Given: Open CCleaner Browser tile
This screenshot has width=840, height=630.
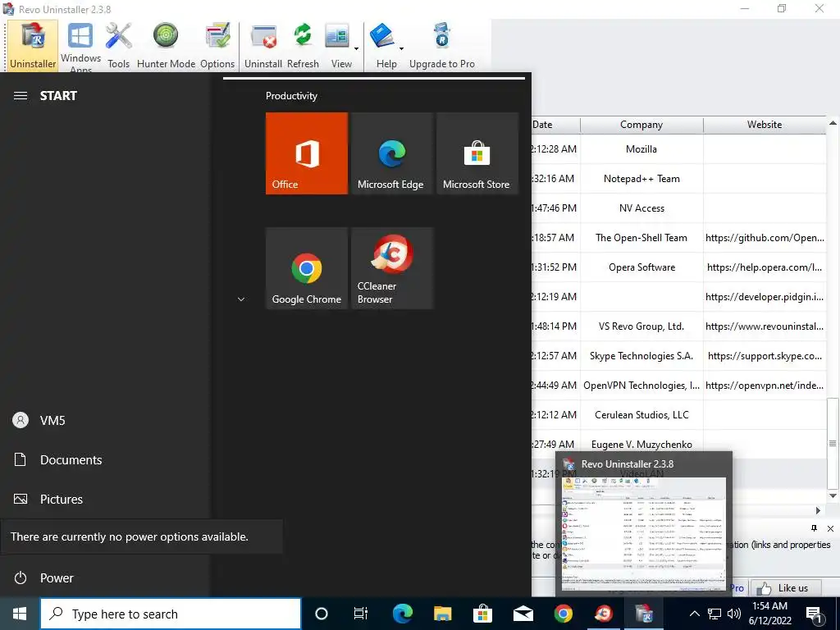Looking at the screenshot, I should point(392,268).
